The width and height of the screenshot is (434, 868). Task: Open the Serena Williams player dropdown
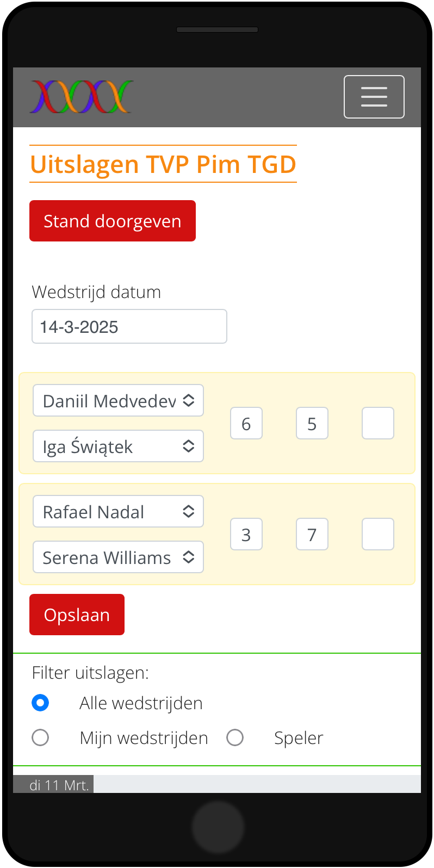pos(119,557)
